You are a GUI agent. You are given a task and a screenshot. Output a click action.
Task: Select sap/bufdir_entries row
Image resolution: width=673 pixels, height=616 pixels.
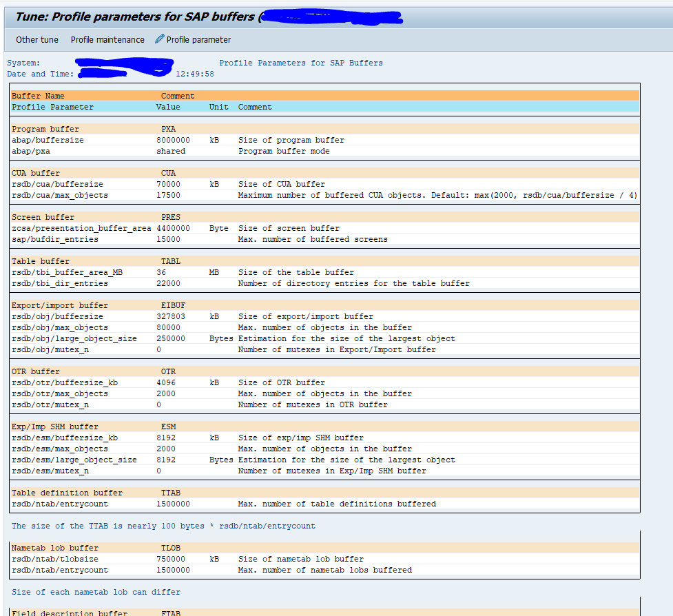click(325, 239)
